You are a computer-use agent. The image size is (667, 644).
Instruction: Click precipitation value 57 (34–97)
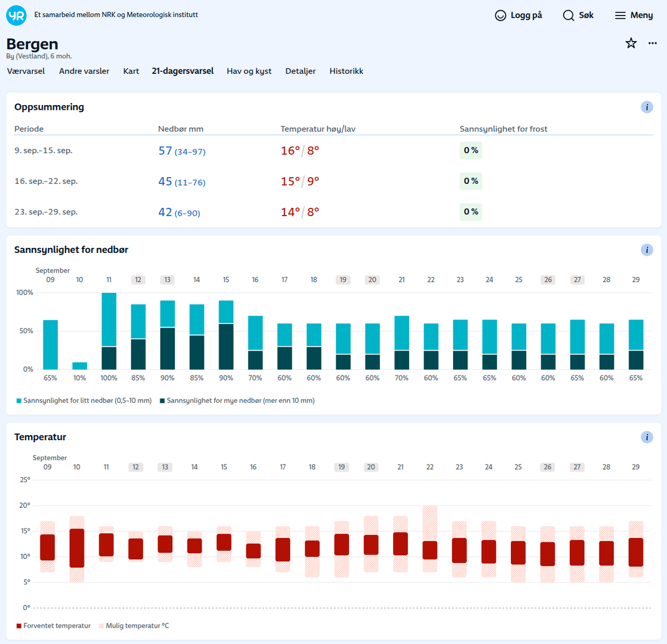click(x=182, y=151)
